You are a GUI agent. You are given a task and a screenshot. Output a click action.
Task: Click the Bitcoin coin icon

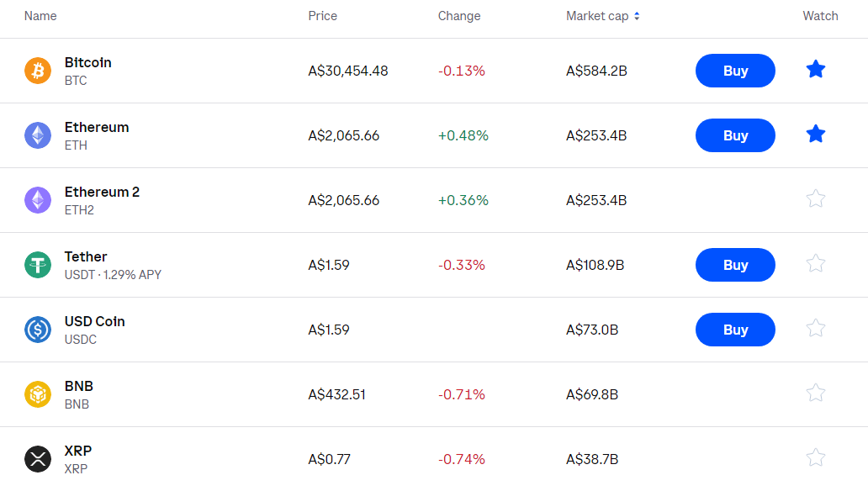click(38, 71)
